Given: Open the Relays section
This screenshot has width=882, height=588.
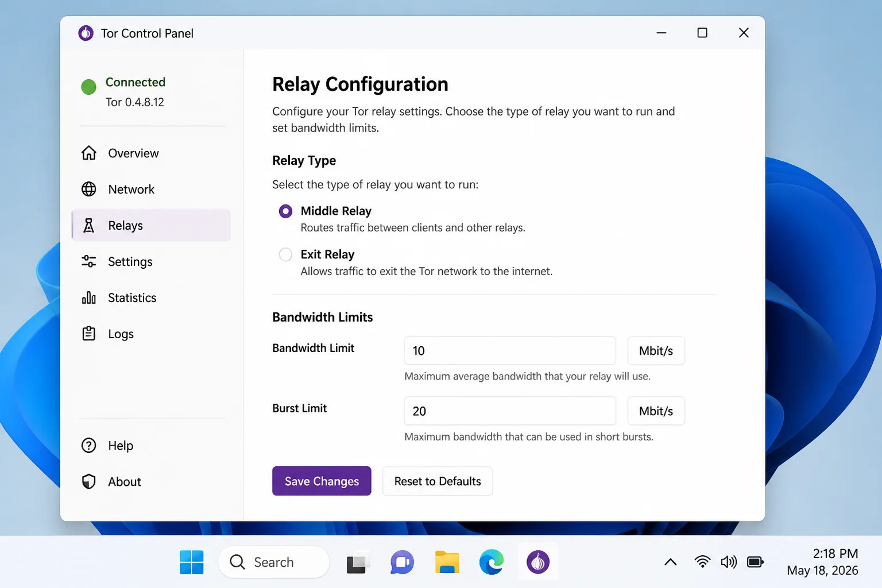Looking at the screenshot, I should click(x=151, y=225).
